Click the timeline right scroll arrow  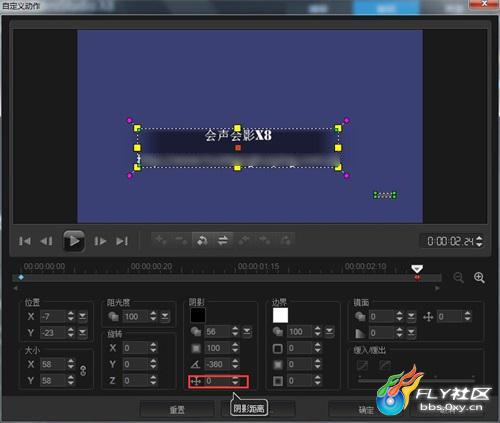tap(437, 288)
